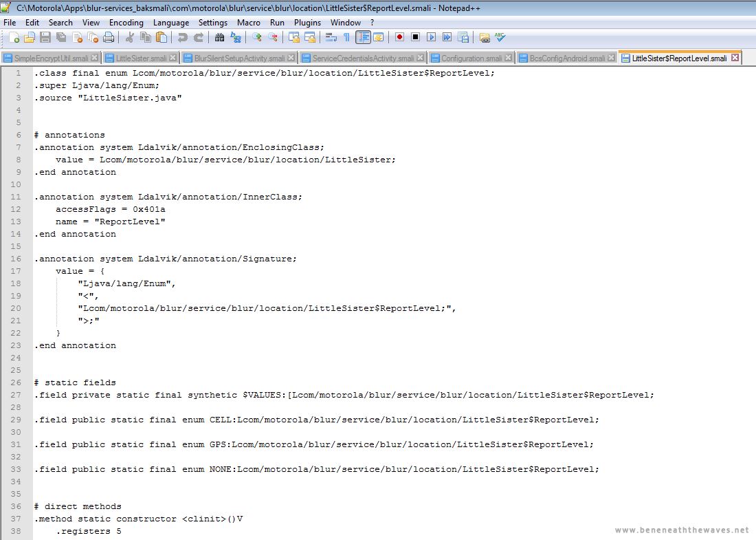Select the LittleSister$ReportLevel.smali tab
The height and width of the screenshot is (540, 756).
tap(679, 58)
